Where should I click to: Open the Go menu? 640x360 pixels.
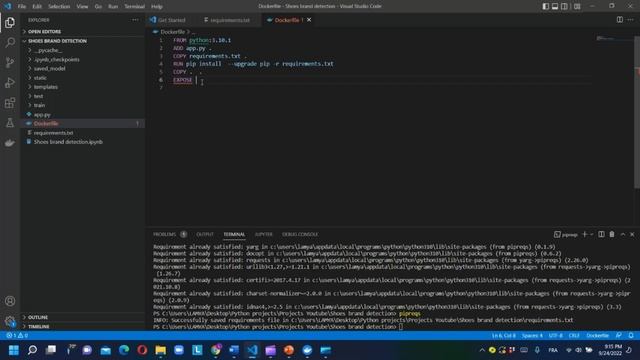click(98, 7)
